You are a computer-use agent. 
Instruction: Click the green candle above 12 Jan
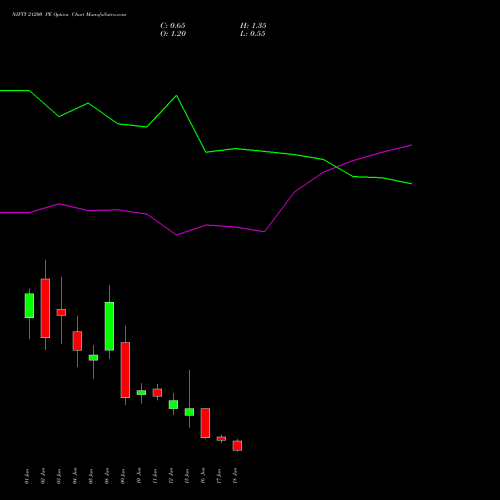[173, 404]
